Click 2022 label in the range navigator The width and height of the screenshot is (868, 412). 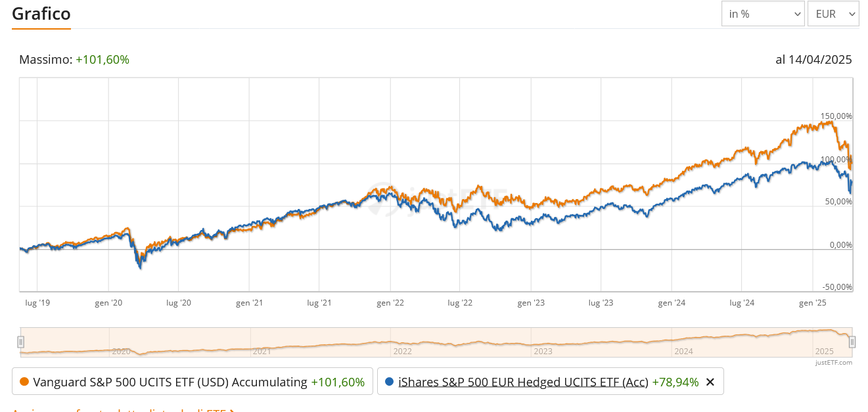[x=402, y=352]
